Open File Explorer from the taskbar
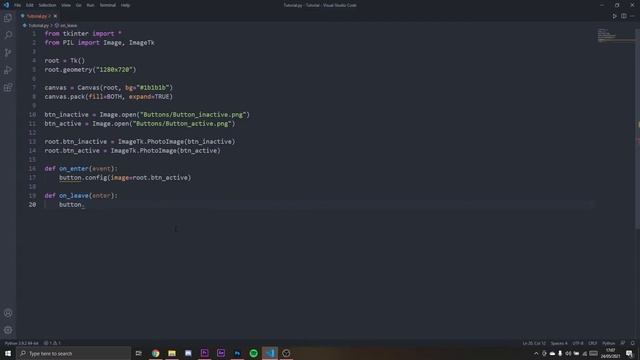Viewport: 640px width, 360px height. [172, 353]
